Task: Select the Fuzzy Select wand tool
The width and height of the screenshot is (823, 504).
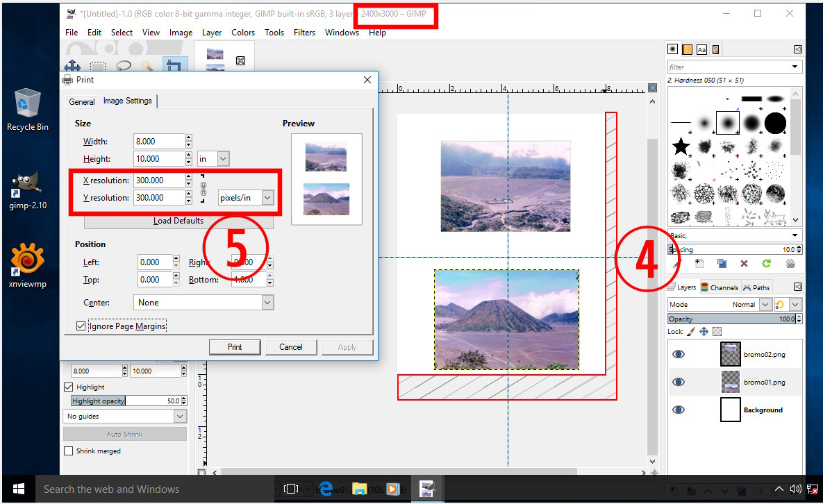Action: point(148,65)
